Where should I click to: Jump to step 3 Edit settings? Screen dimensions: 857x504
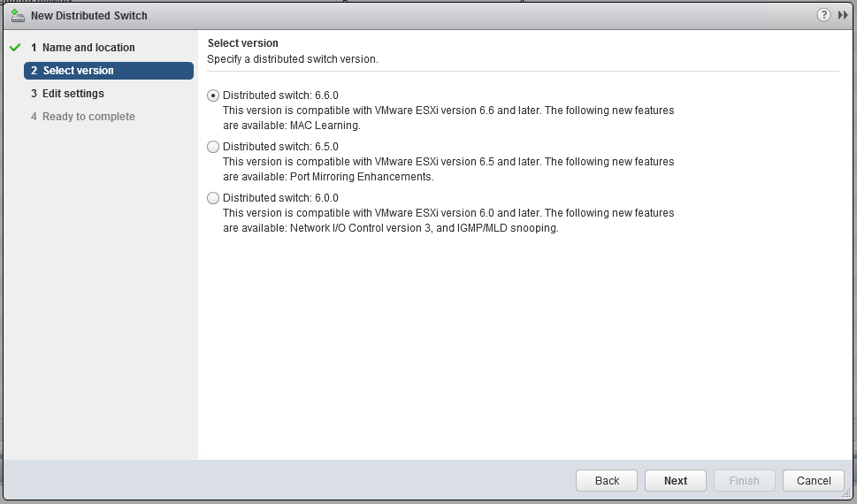point(67,94)
